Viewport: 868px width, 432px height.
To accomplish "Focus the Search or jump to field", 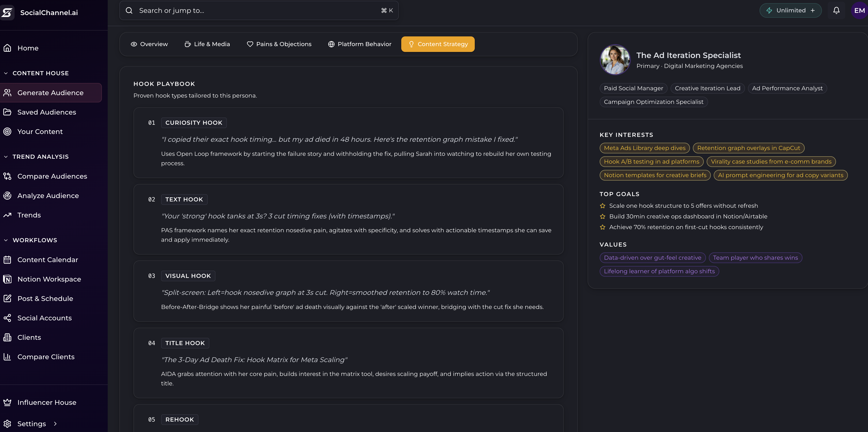I will tap(259, 10).
